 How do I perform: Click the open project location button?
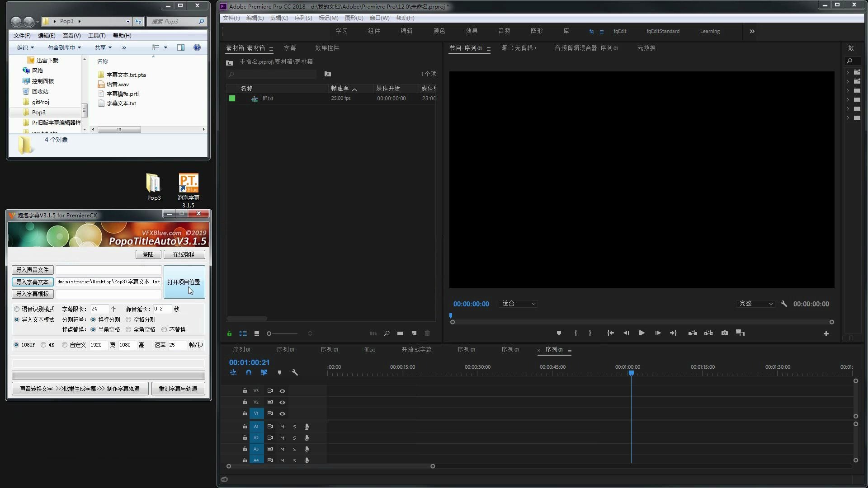point(184,282)
